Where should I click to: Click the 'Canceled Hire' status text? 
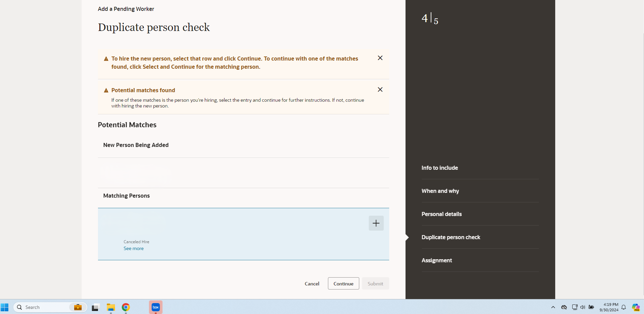point(136,242)
